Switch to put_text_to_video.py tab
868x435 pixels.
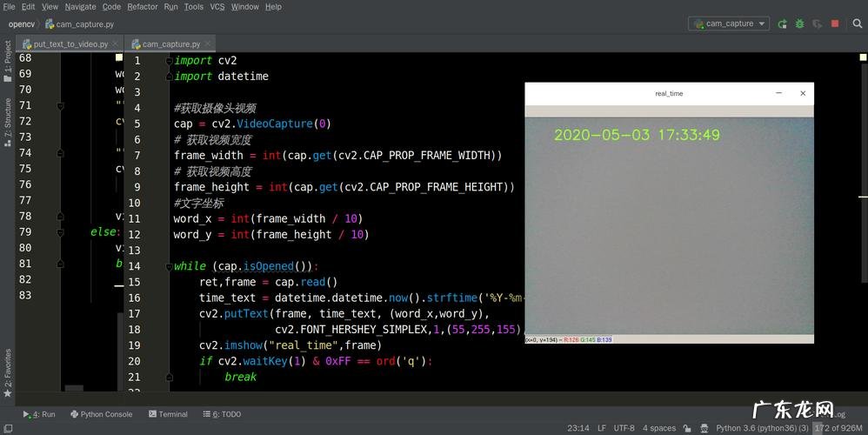coord(70,43)
